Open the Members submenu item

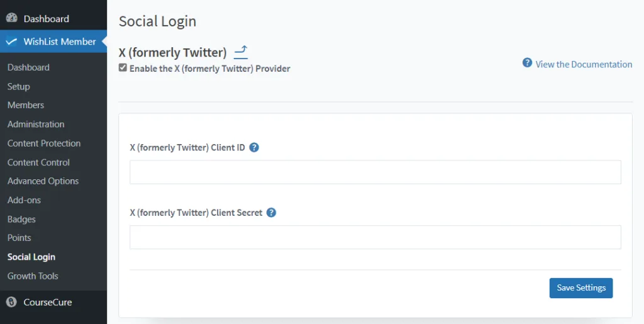(x=25, y=105)
